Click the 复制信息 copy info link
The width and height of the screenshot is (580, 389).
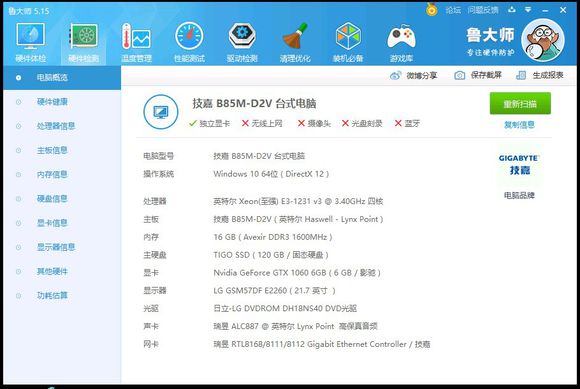coord(519,125)
